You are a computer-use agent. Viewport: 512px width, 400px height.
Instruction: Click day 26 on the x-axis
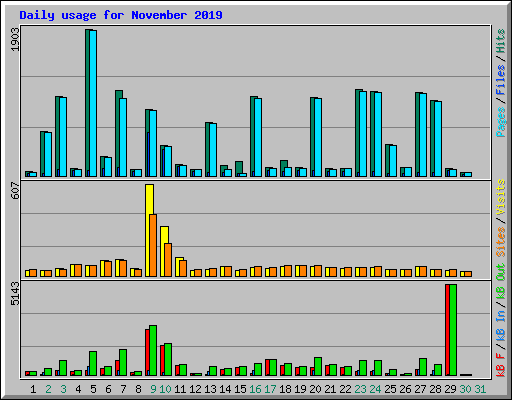click(405, 389)
